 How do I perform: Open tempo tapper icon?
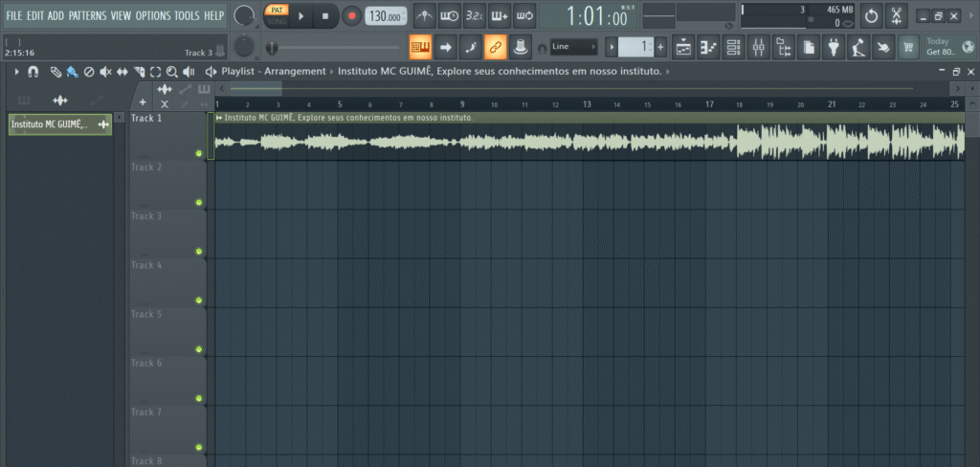click(x=858, y=47)
